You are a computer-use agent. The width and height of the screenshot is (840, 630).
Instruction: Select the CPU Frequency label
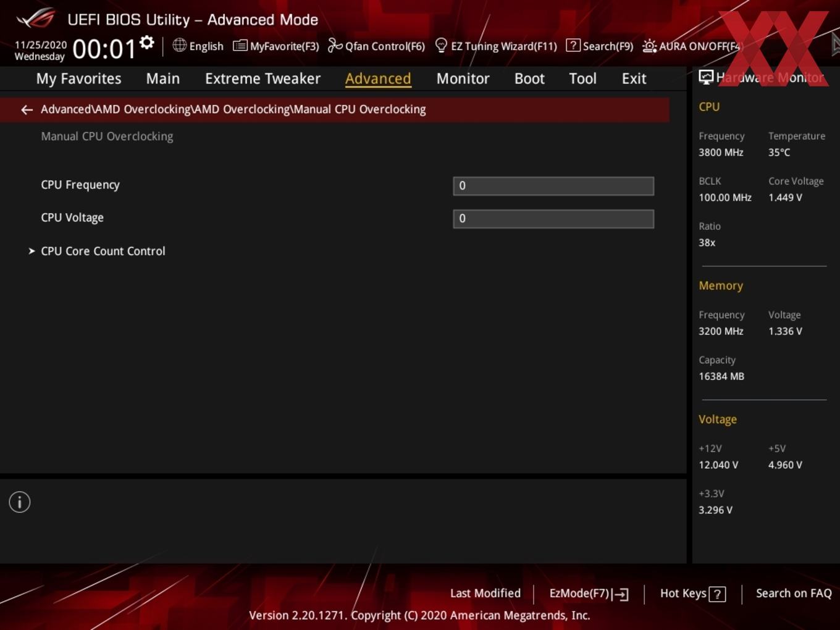(80, 185)
